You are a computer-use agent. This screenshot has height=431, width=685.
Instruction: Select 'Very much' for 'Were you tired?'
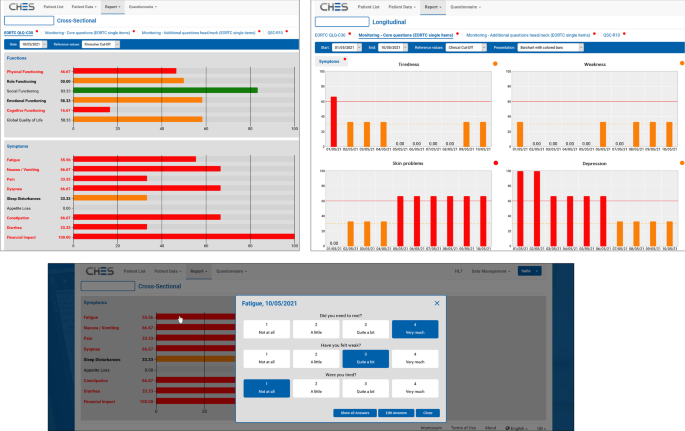[x=415, y=388]
